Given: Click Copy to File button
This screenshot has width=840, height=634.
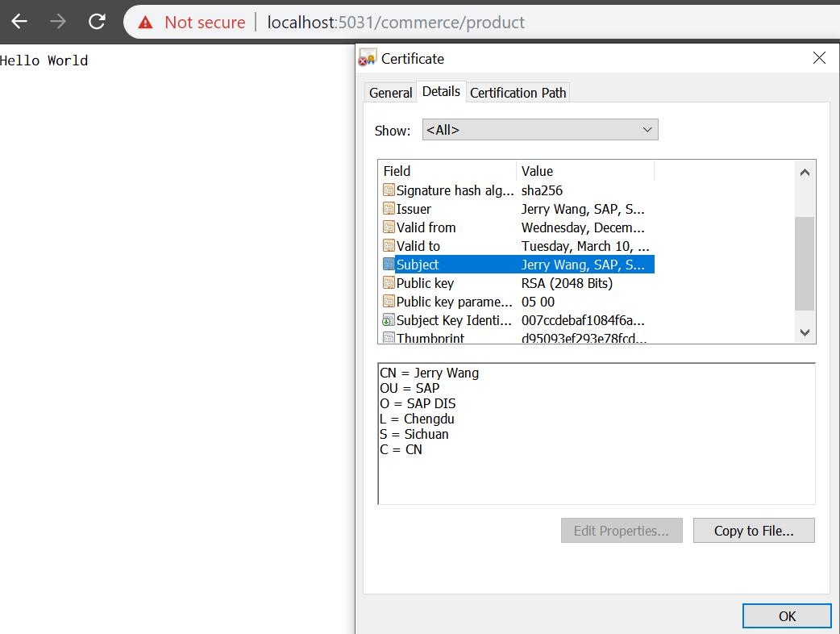Looking at the screenshot, I should pos(754,530).
